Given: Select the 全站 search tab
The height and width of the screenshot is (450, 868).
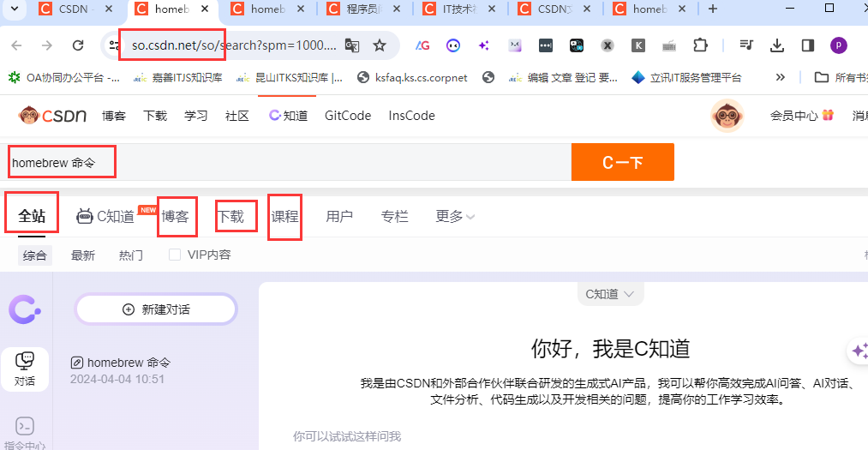Looking at the screenshot, I should [x=32, y=216].
